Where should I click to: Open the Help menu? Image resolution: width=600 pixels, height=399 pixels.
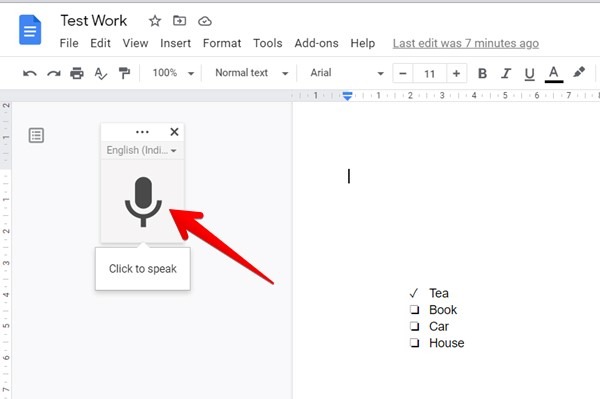(x=362, y=43)
